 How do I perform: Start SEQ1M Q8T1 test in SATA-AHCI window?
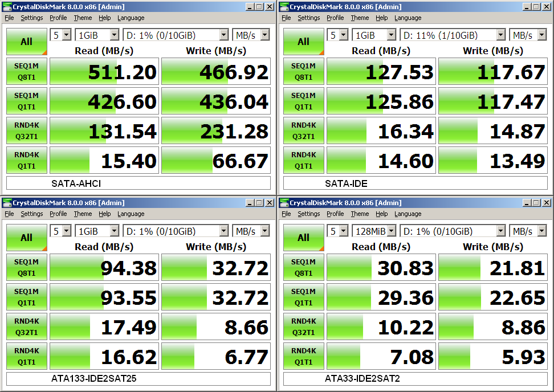pos(26,71)
